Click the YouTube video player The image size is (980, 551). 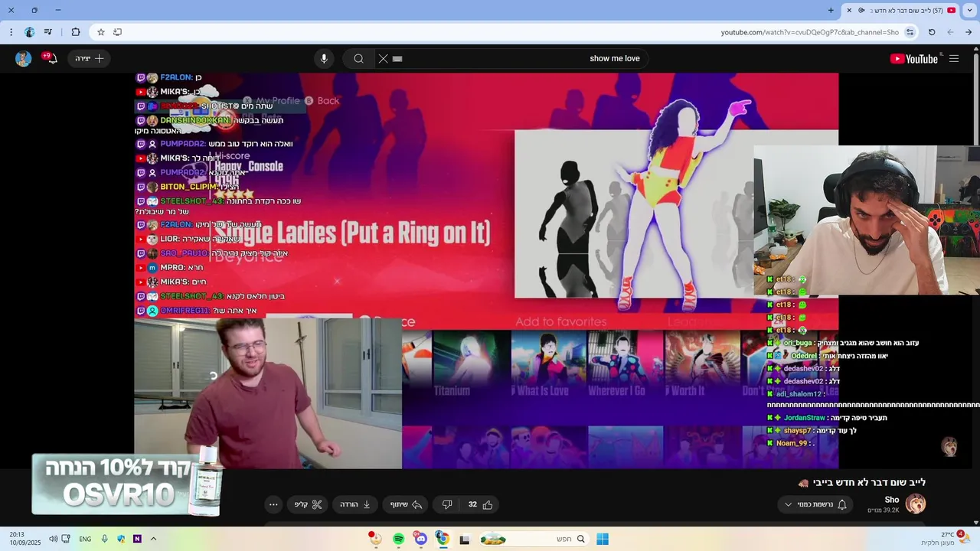point(486,270)
